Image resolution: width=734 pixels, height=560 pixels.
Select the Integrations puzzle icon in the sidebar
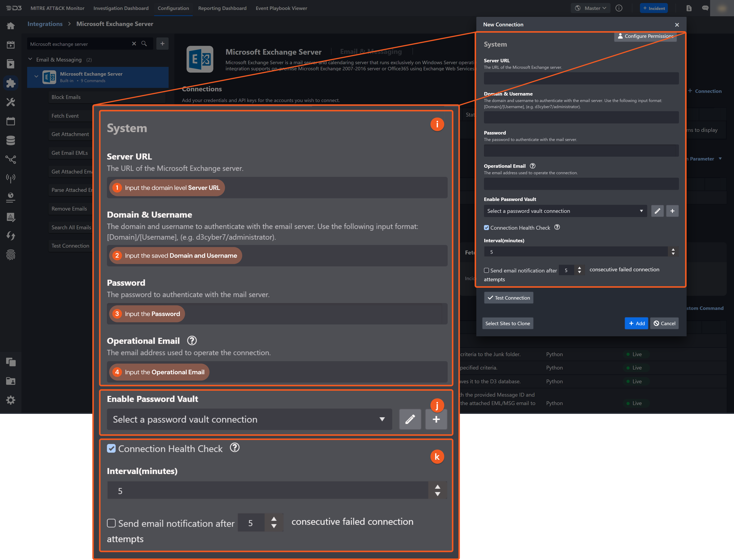pyautogui.click(x=11, y=83)
